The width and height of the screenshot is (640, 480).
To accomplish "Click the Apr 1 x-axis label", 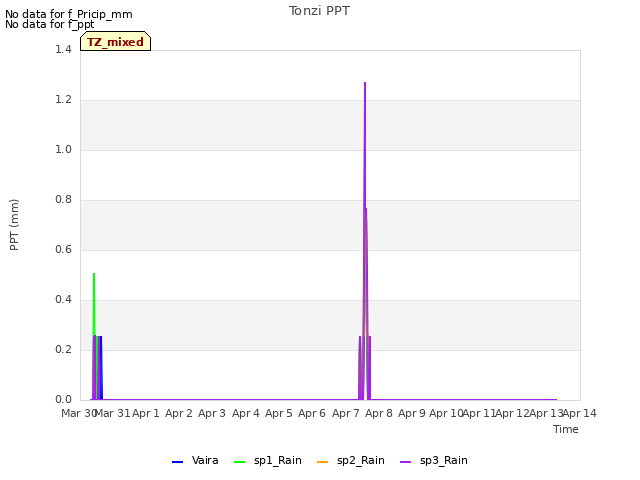I will point(146,413).
